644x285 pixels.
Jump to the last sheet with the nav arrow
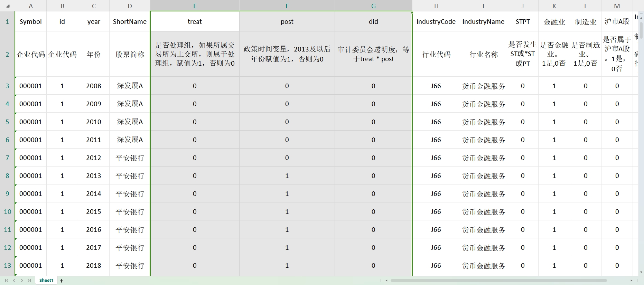[x=29, y=281]
